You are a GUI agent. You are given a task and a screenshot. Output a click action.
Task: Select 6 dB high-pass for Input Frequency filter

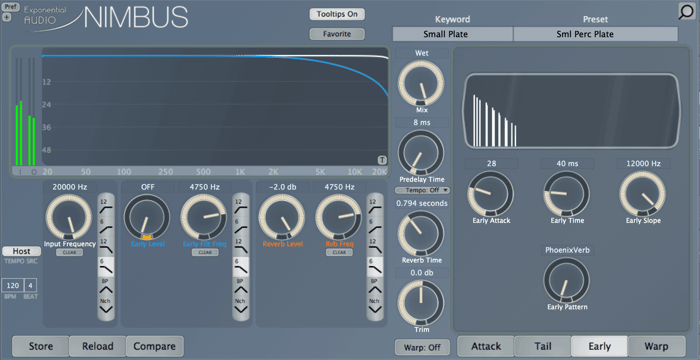106,226
